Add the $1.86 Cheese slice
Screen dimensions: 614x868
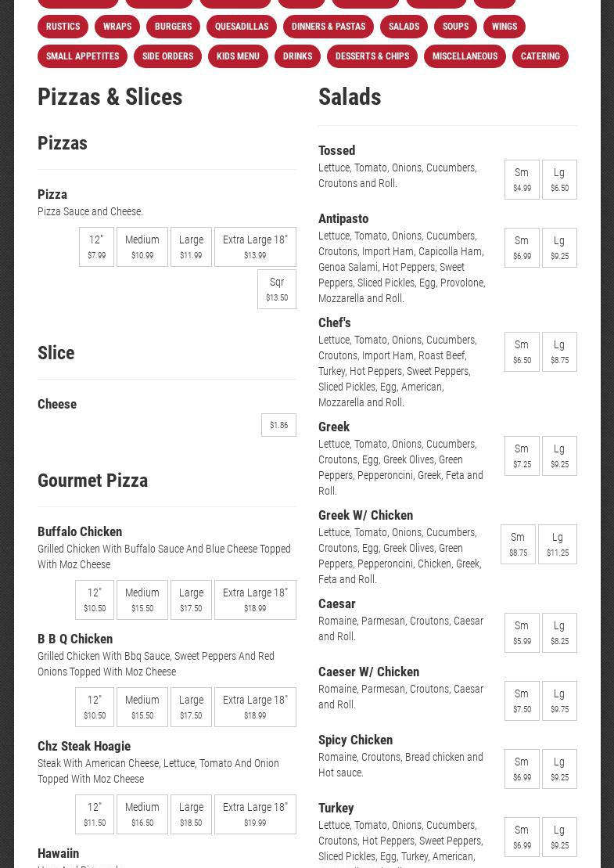coord(278,425)
